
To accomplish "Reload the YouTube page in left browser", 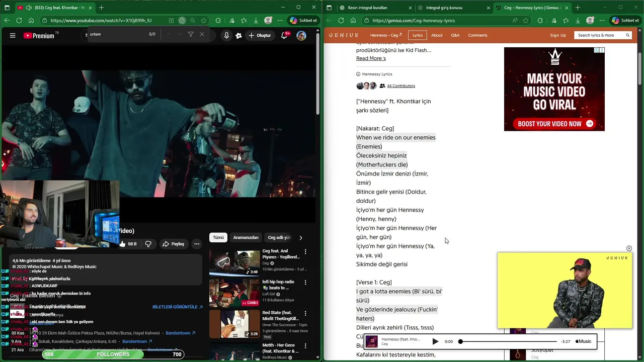I will click(x=19, y=21).
